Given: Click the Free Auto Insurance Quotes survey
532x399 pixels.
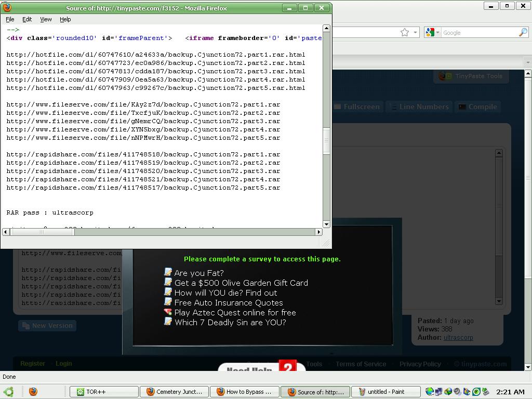Looking at the screenshot, I should click(x=229, y=302).
